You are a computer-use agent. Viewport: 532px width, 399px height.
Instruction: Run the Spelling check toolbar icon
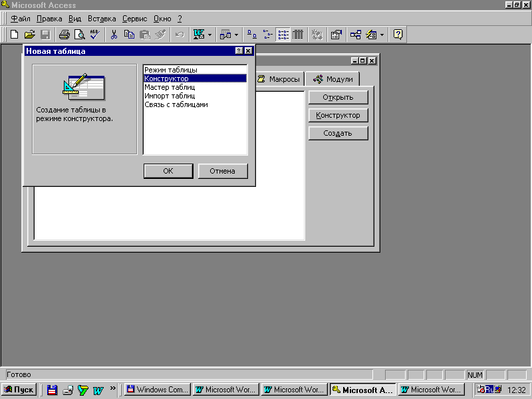coord(94,35)
